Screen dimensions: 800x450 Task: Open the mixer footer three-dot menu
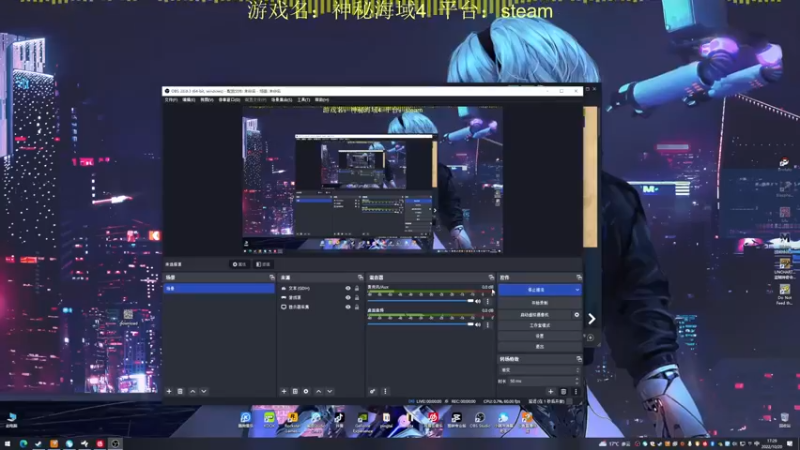pyautogui.click(x=385, y=391)
